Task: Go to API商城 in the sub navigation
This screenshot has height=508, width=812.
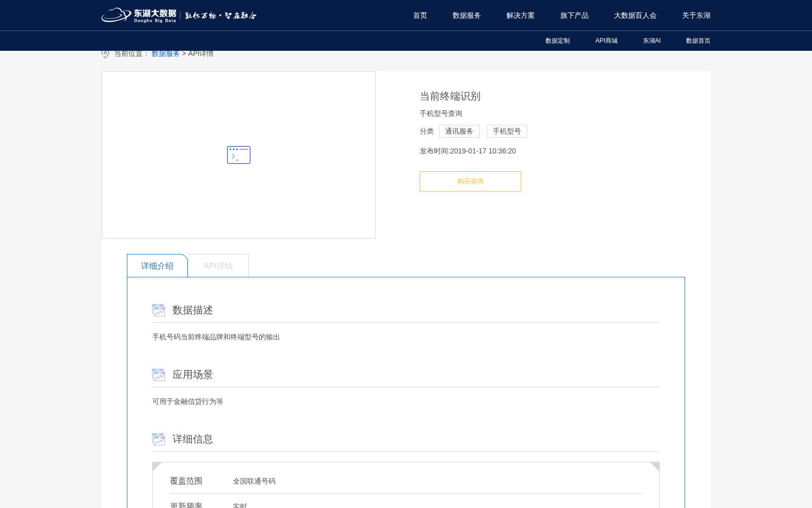Action: point(606,41)
